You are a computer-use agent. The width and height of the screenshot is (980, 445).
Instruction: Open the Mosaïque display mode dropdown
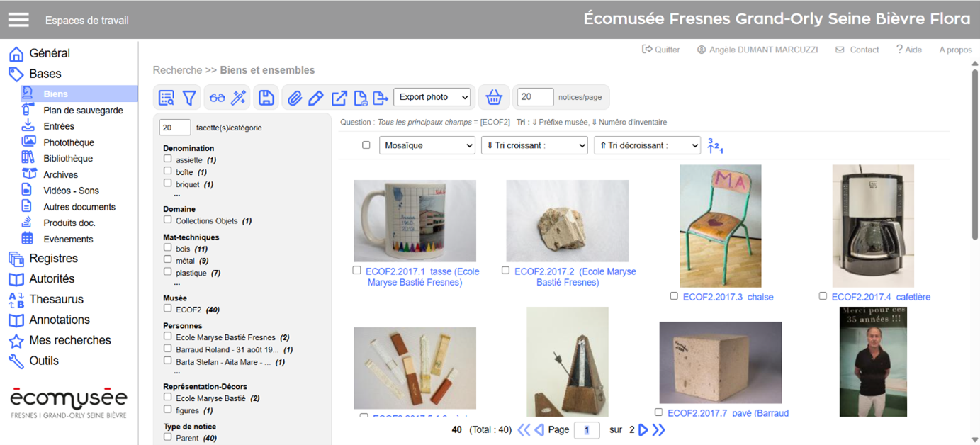pyautogui.click(x=427, y=145)
